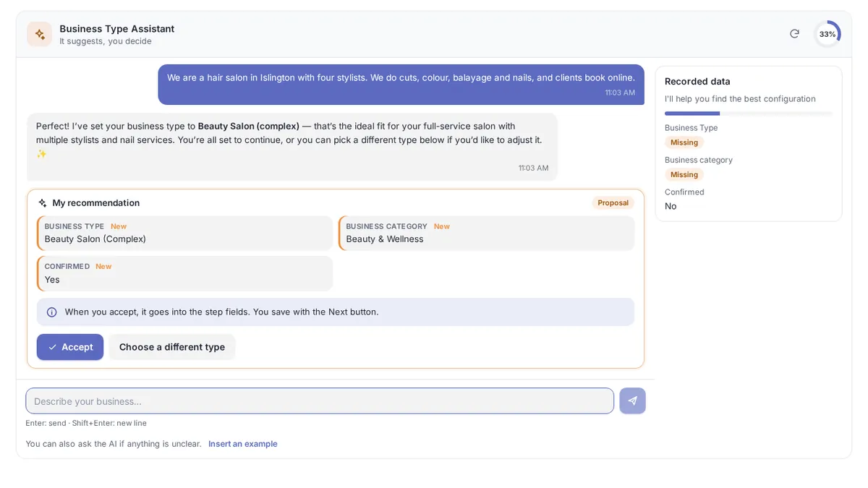Click 'When you accept' info notice text
868x488 pixels.
point(221,312)
